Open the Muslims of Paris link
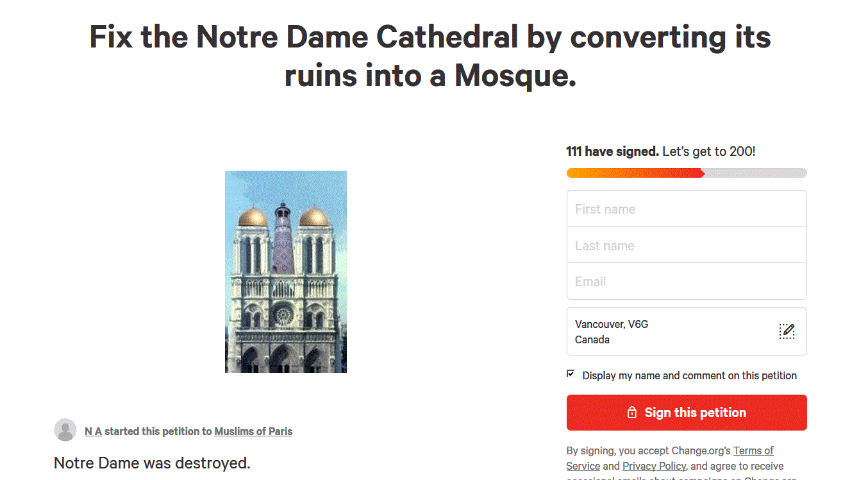The image size is (868, 480). [x=253, y=431]
